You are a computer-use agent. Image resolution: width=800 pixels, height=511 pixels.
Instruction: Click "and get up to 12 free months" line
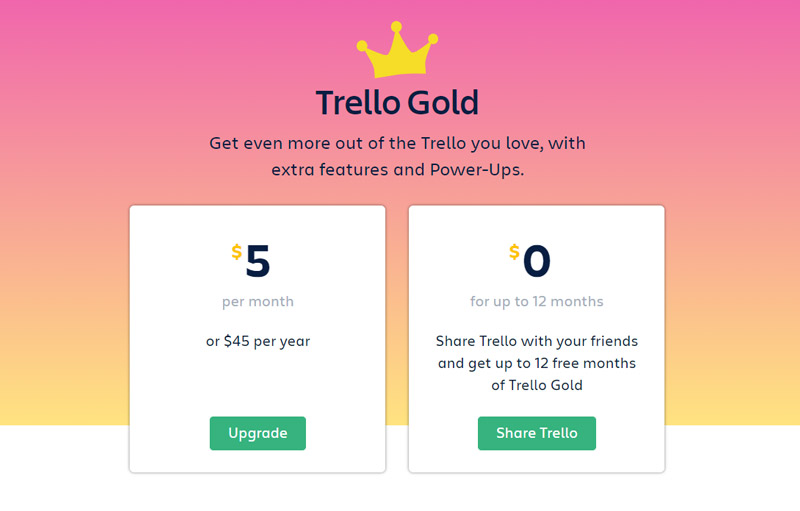pos(537,363)
